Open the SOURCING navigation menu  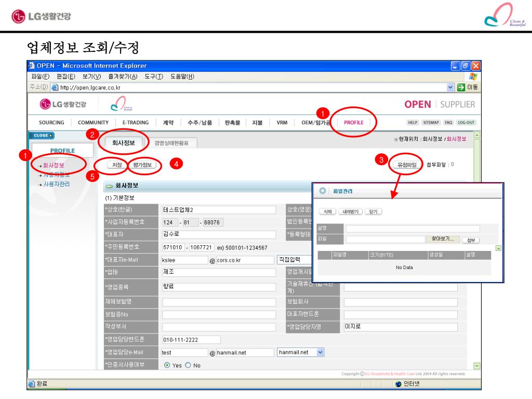coord(51,123)
